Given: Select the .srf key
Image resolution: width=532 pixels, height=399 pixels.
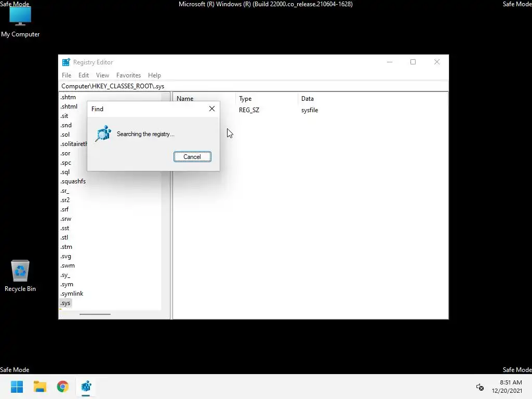Looking at the screenshot, I should point(64,209).
